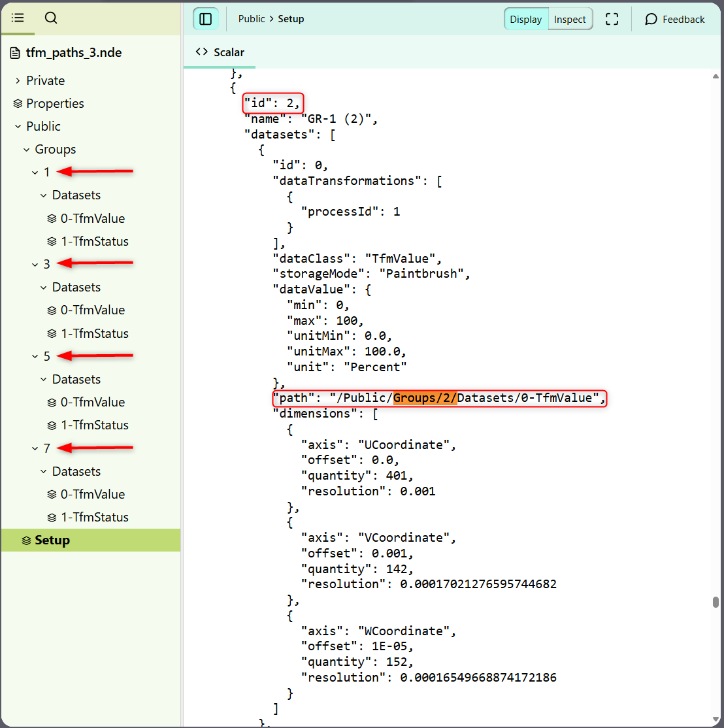Open the search magnifier icon
This screenshot has height=728, width=724.
[x=51, y=18]
